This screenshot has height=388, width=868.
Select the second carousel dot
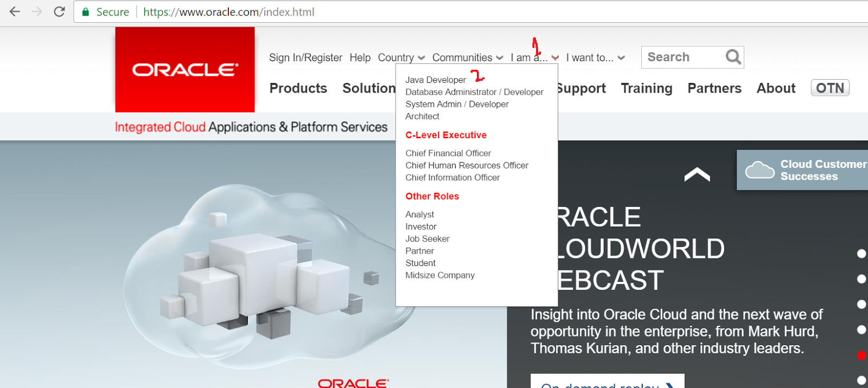(x=861, y=279)
